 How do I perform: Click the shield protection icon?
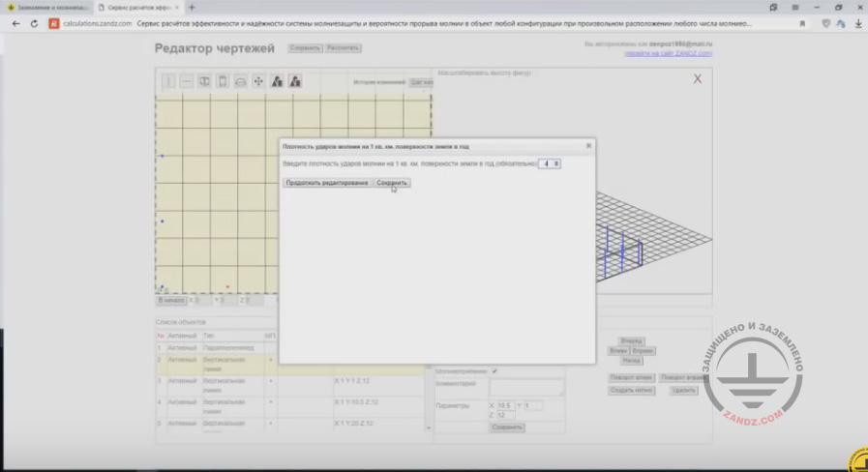[x=826, y=24]
